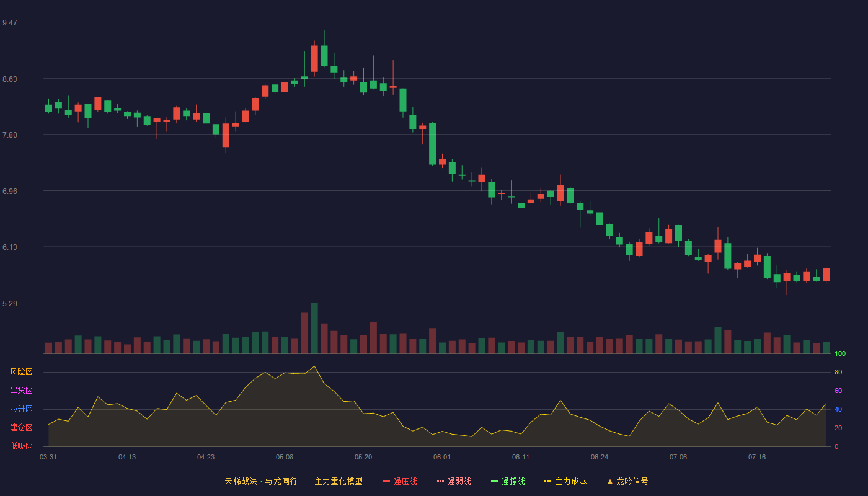Click the 07-06 date label
The height and width of the screenshot is (496, 868).
678,457
